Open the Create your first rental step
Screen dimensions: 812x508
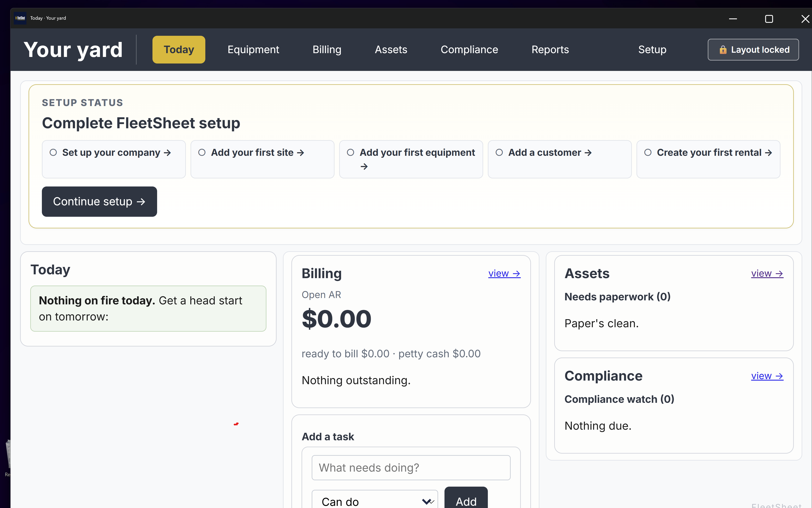click(x=708, y=159)
